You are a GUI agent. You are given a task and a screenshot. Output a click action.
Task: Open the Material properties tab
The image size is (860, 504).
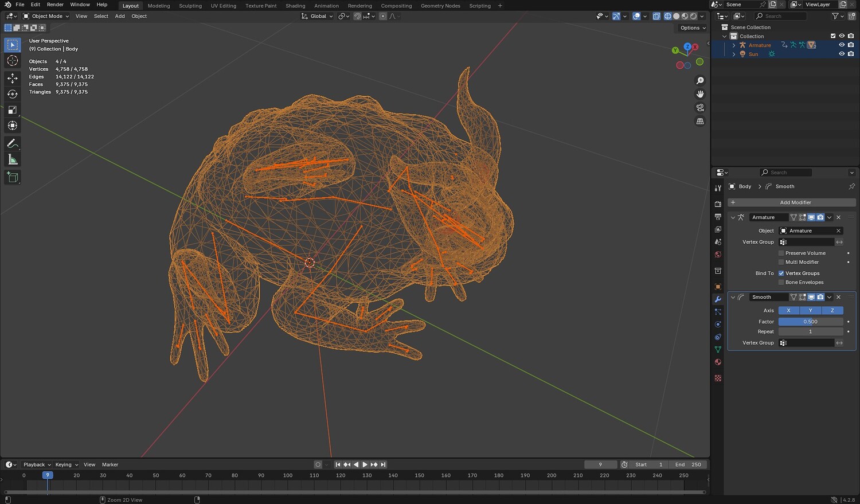(x=718, y=362)
